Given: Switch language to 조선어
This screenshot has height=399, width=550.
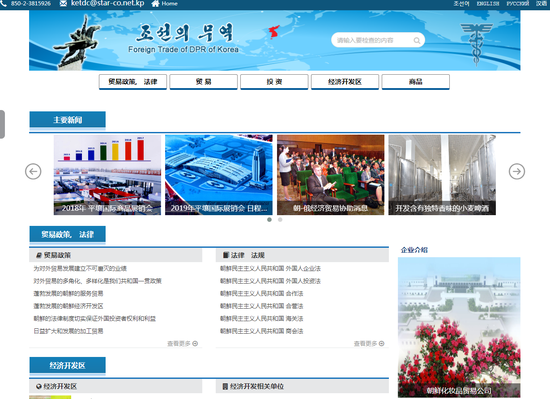Looking at the screenshot, I should tap(461, 4).
